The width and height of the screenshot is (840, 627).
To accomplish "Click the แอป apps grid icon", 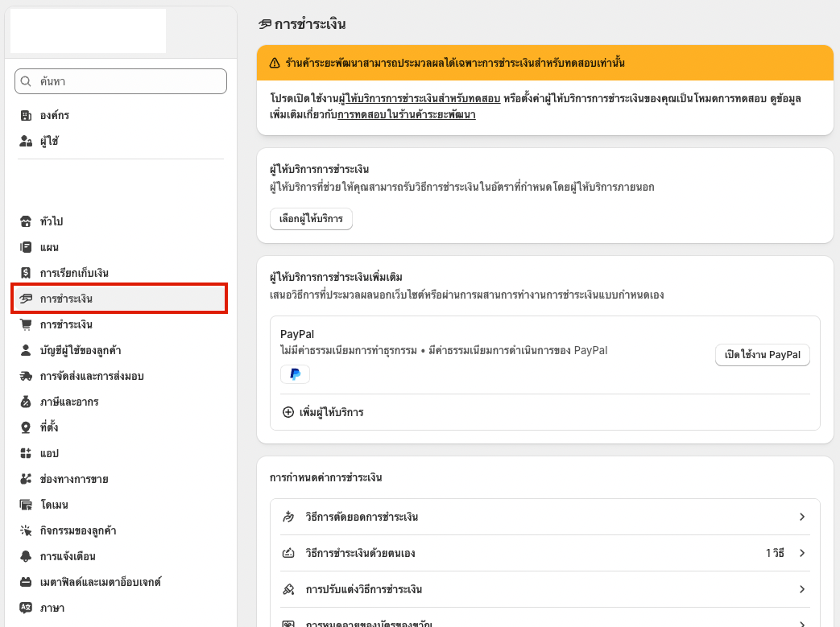I will 26,453.
